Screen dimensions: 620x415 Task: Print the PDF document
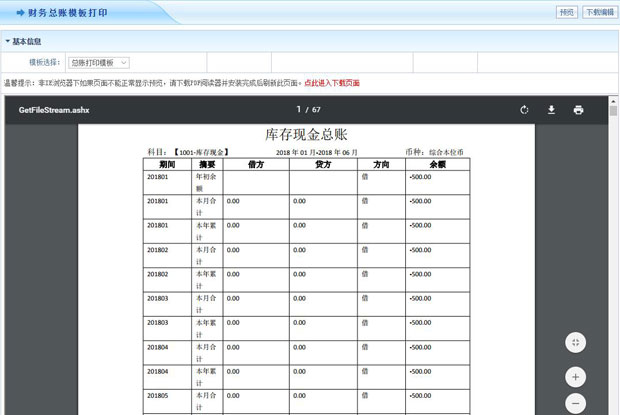(x=578, y=110)
